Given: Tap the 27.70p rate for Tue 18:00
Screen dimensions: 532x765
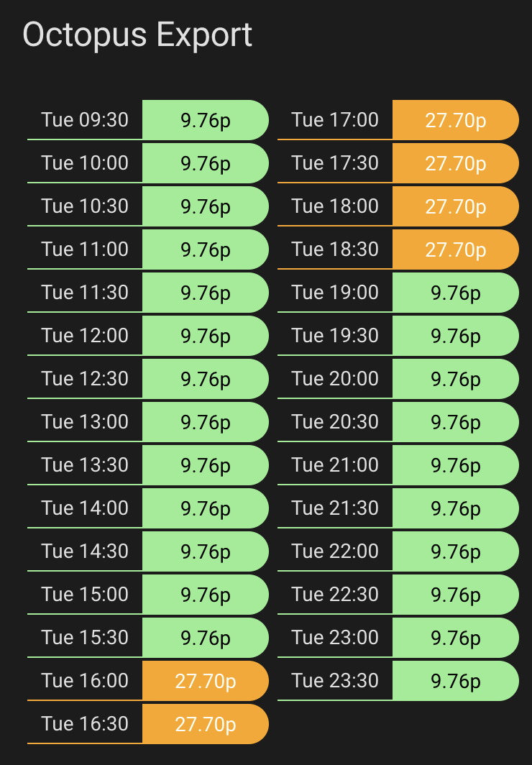Looking at the screenshot, I should pyautogui.click(x=455, y=206).
